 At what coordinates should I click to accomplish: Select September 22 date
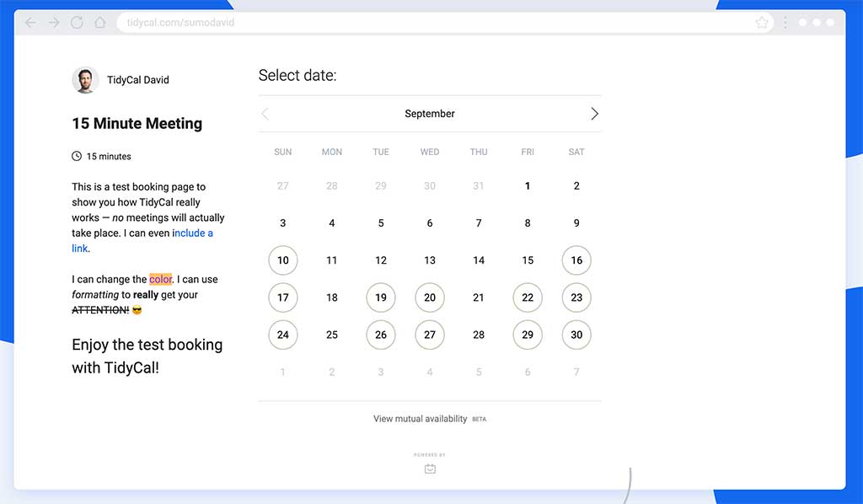(528, 298)
